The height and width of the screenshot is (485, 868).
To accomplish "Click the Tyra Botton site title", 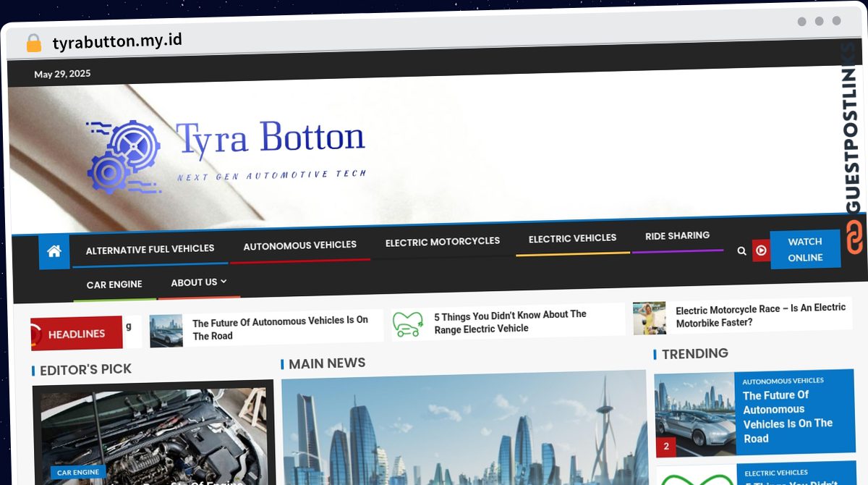I will coord(271,138).
